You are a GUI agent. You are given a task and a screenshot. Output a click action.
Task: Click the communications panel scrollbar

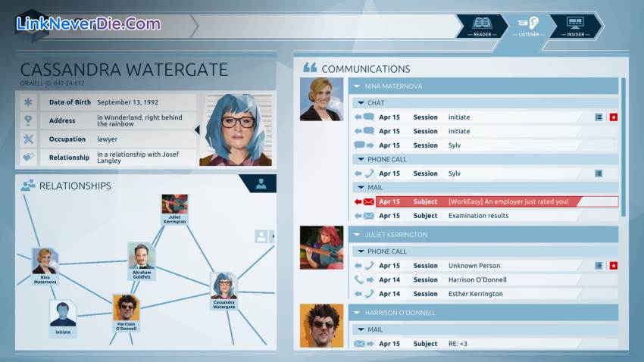coord(624,147)
